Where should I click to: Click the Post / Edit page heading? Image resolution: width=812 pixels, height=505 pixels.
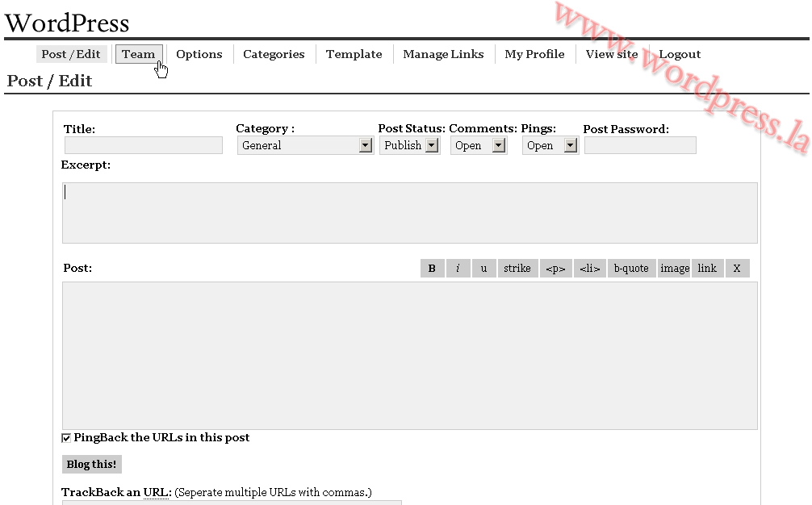50,81
